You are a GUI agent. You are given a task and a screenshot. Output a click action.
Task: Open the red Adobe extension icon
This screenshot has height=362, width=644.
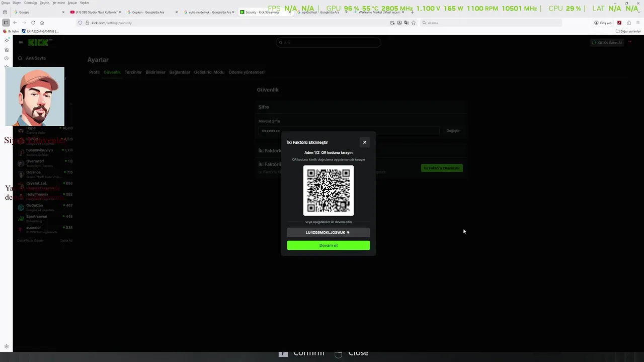point(619,23)
